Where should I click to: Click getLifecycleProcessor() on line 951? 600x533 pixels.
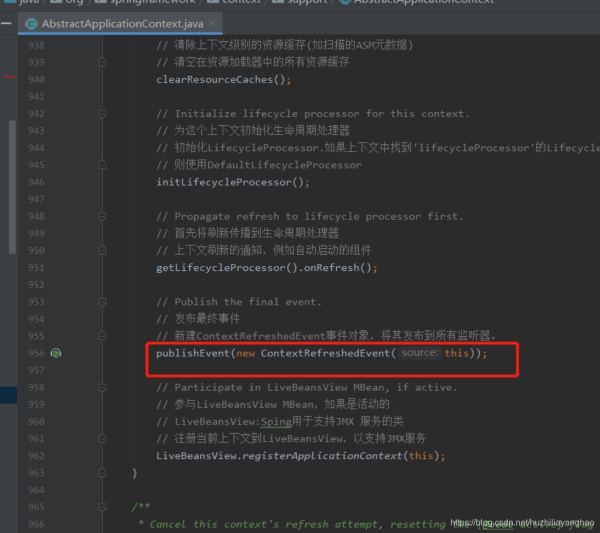[227, 267]
